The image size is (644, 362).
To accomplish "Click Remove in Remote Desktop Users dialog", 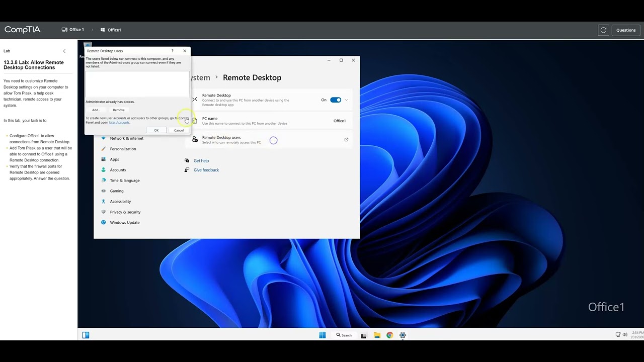I will tap(119, 110).
